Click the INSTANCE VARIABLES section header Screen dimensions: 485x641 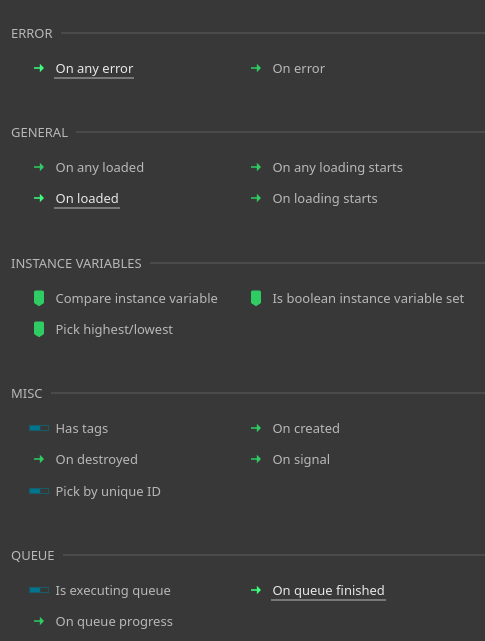pos(76,264)
